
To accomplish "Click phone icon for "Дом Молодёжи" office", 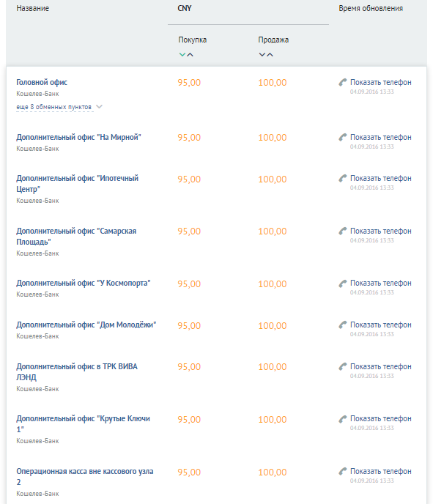I will tap(343, 325).
